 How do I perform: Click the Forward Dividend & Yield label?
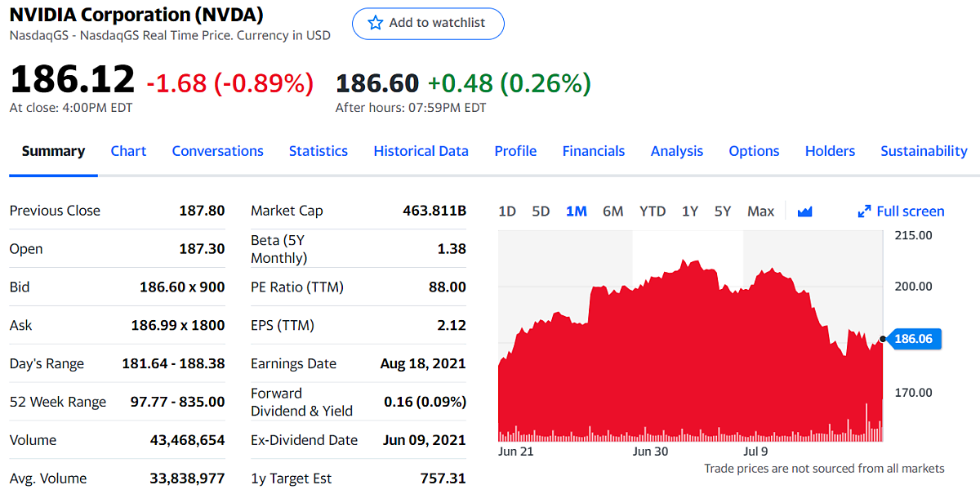click(302, 402)
